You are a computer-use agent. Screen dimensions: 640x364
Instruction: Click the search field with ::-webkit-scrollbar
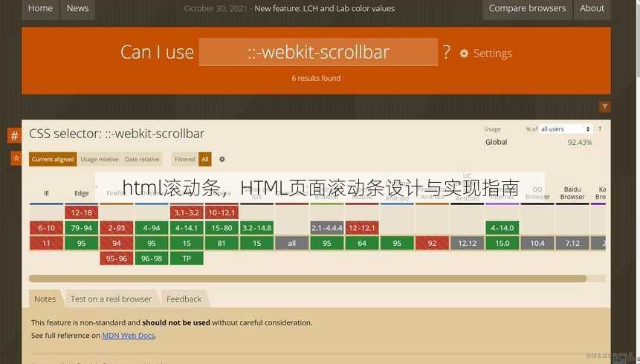318,52
